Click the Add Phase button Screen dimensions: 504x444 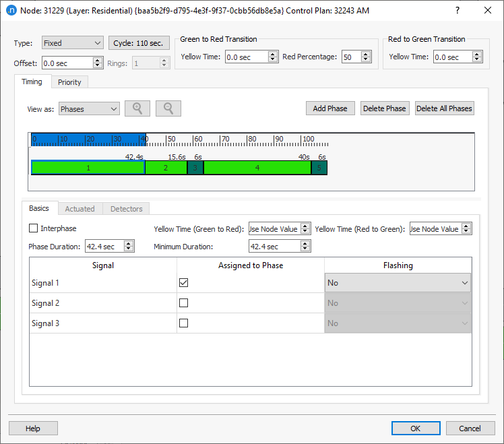[x=330, y=108]
